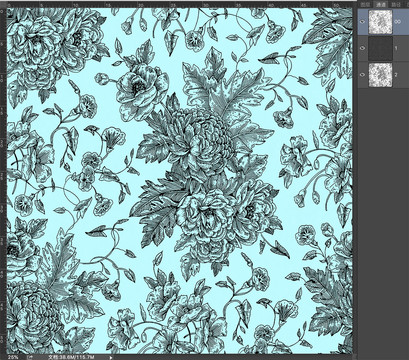This screenshot has height=360, width=409.
Task: Toggle visibility of channel 1
Action: click(x=363, y=48)
